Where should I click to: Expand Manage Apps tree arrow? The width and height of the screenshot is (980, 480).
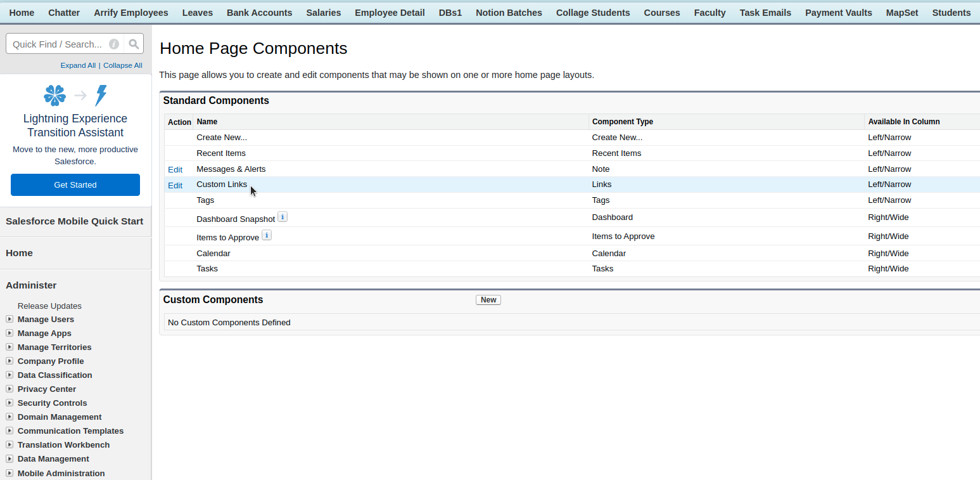tap(10, 333)
